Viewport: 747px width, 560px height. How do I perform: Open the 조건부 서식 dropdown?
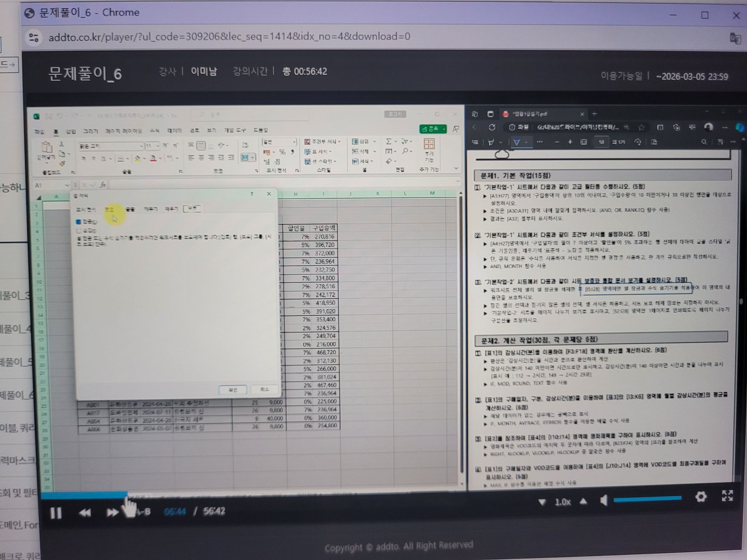click(x=323, y=142)
